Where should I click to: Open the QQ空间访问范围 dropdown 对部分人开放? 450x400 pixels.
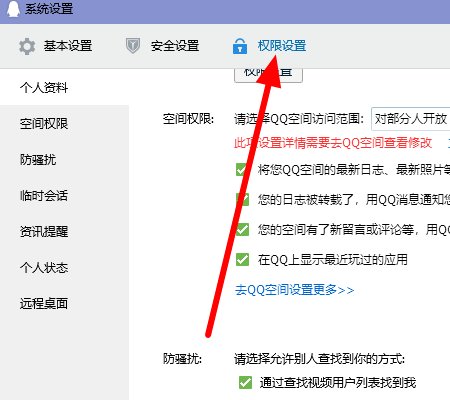(x=411, y=119)
